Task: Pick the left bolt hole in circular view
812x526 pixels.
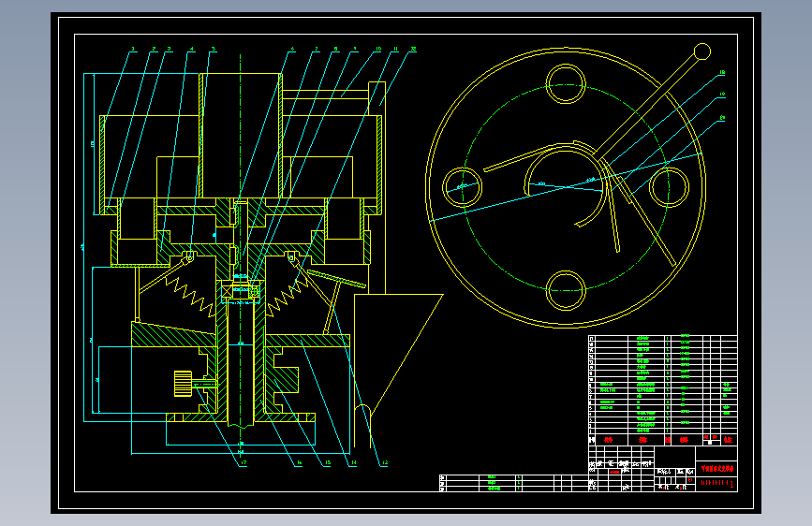Action: point(463,187)
